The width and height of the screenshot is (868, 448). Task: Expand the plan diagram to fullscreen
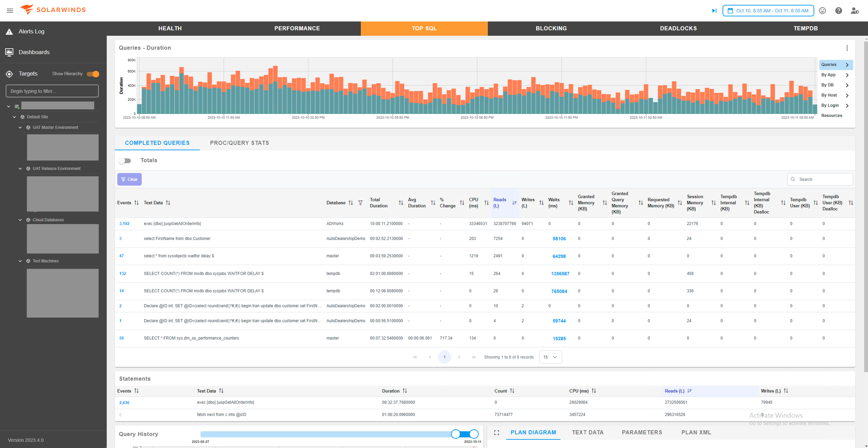point(496,433)
